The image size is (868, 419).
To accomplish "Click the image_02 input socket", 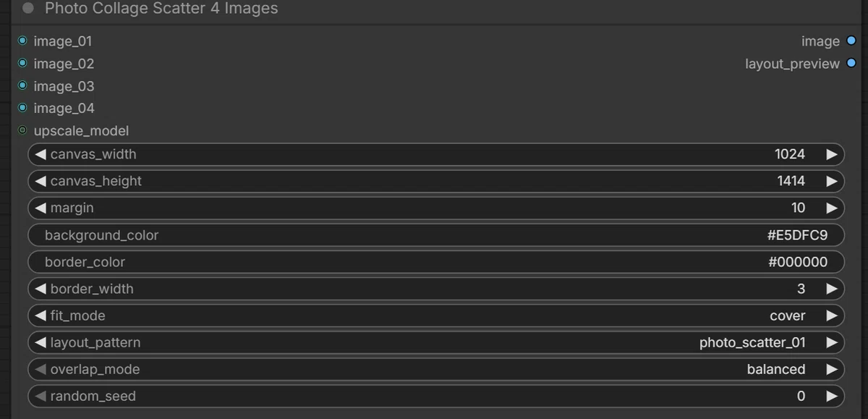I will click(x=22, y=64).
